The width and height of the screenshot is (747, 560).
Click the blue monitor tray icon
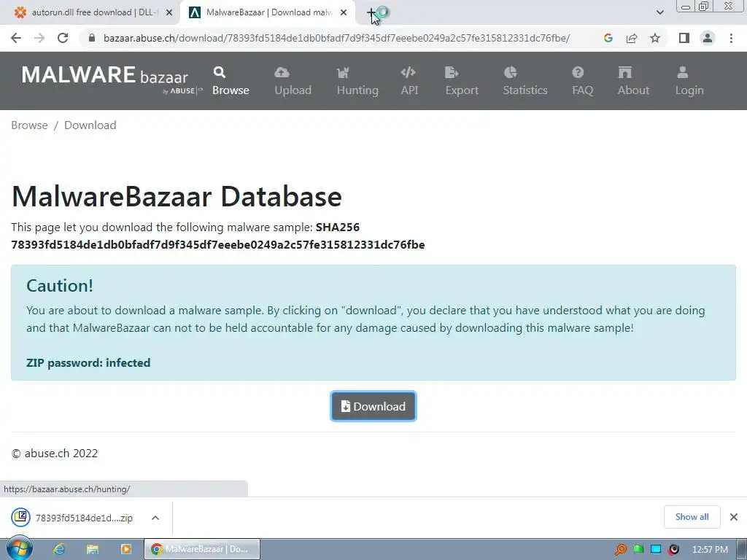(656, 550)
